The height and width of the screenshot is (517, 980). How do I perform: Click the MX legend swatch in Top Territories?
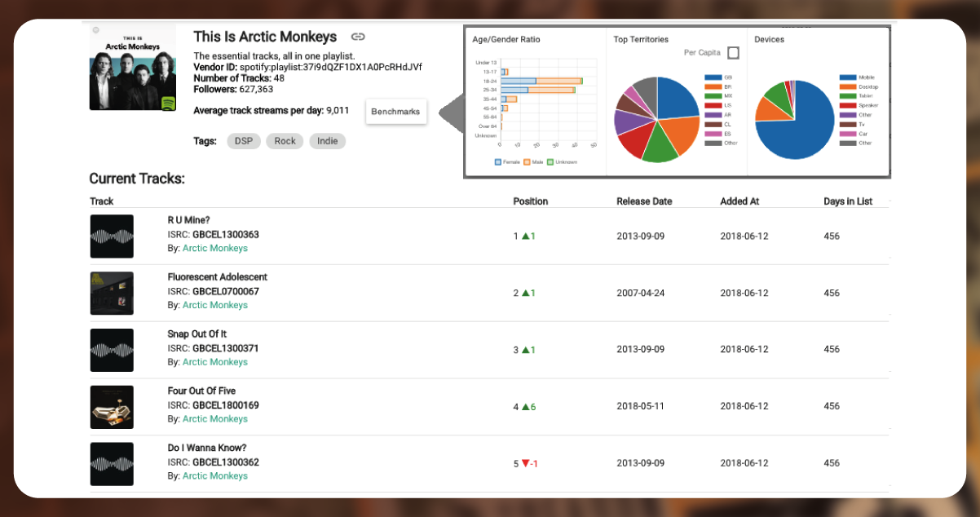pos(713,96)
